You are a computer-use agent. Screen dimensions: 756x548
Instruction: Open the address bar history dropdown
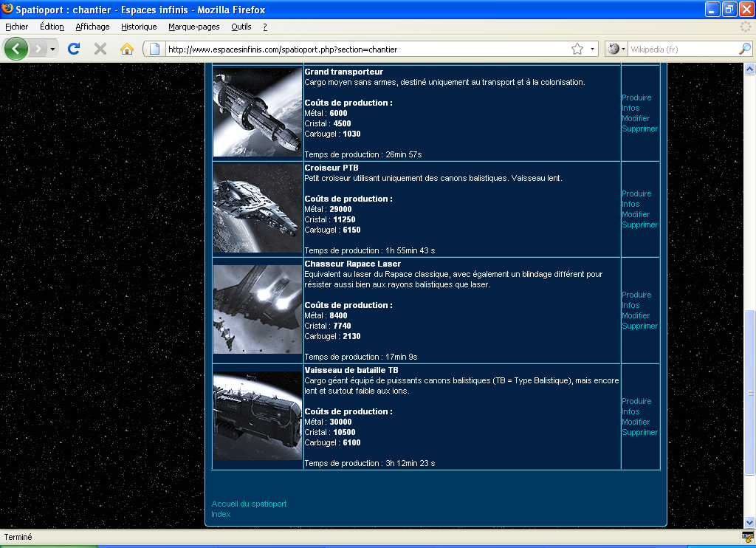592,49
